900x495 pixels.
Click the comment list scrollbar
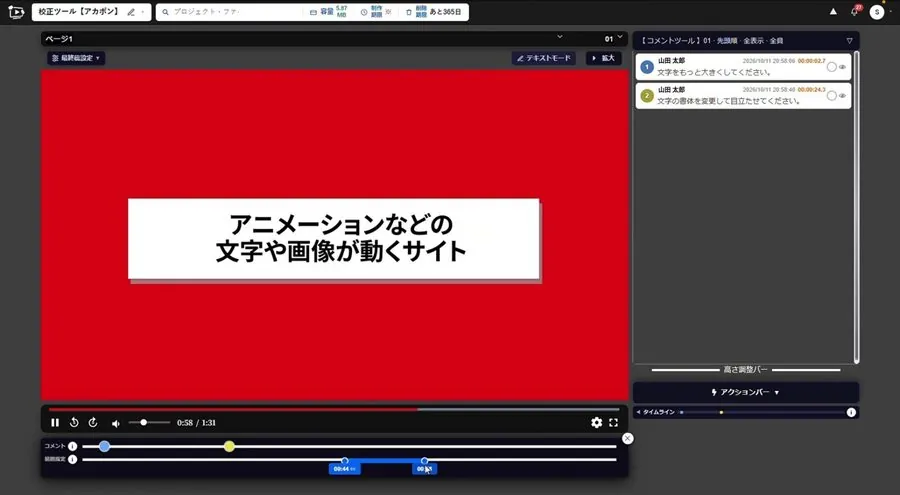(x=856, y=207)
